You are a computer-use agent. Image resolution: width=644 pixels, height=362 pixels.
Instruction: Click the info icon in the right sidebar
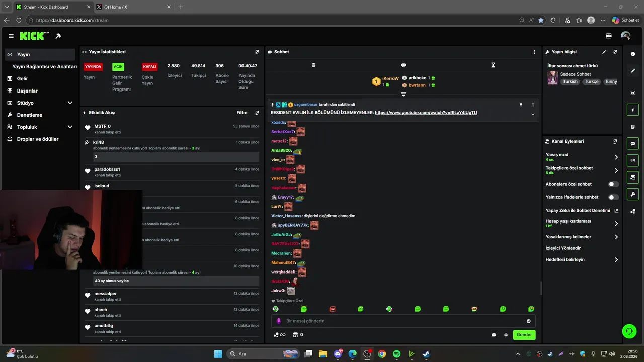(633, 54)
